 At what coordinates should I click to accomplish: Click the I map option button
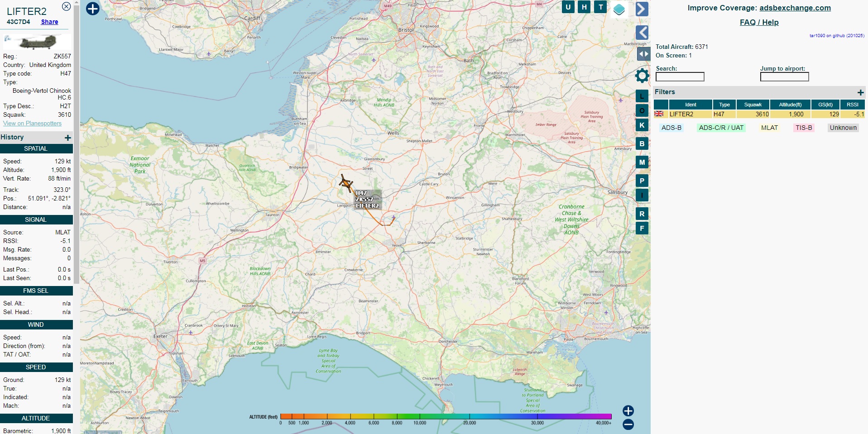pyautogui.click(x=642, y=195)
